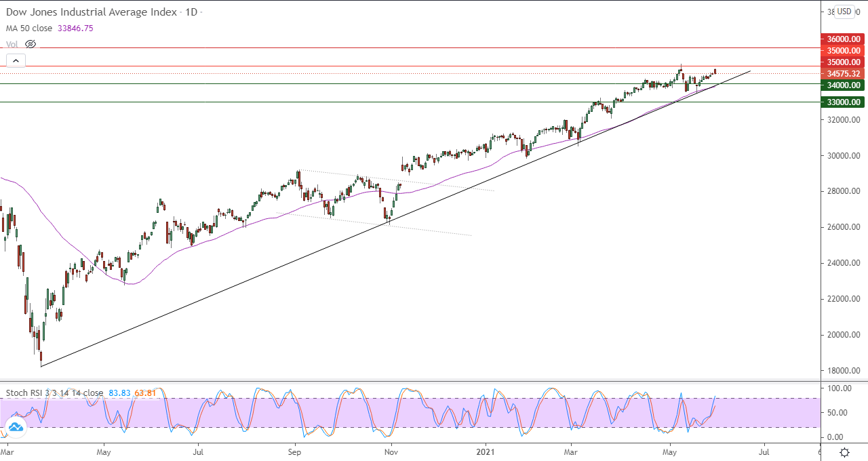Click 26000.00 on the price axis

(x=844, y=227)
